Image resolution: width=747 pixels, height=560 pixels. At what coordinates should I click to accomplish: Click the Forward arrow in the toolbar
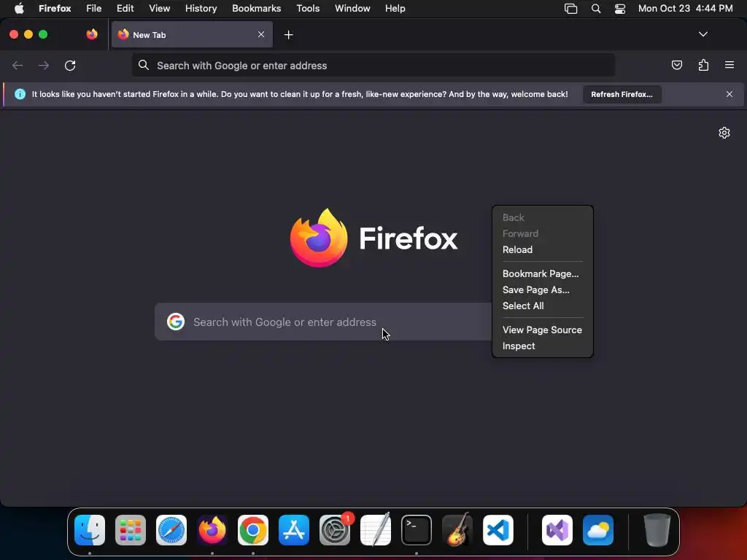43,65
